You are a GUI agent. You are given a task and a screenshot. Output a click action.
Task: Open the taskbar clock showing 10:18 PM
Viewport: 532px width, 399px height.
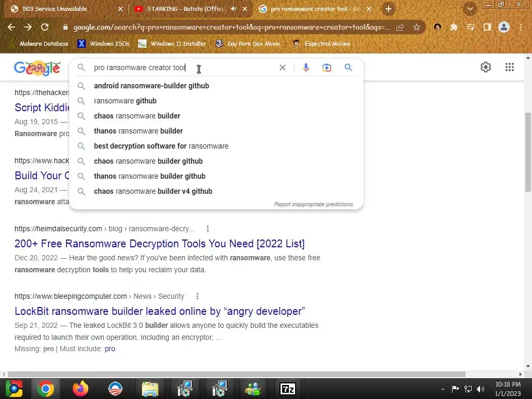tap(508, 389)
